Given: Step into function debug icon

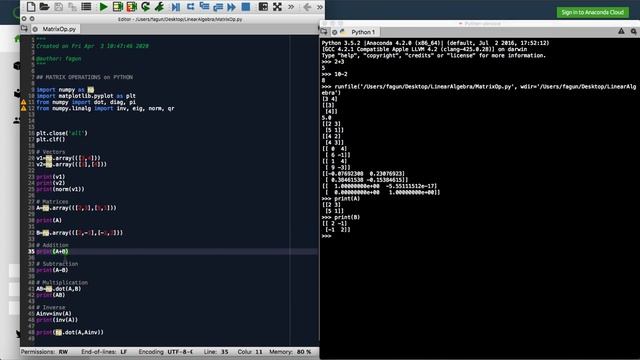Looking at the screenshot, I should click(x=204, y=7).
